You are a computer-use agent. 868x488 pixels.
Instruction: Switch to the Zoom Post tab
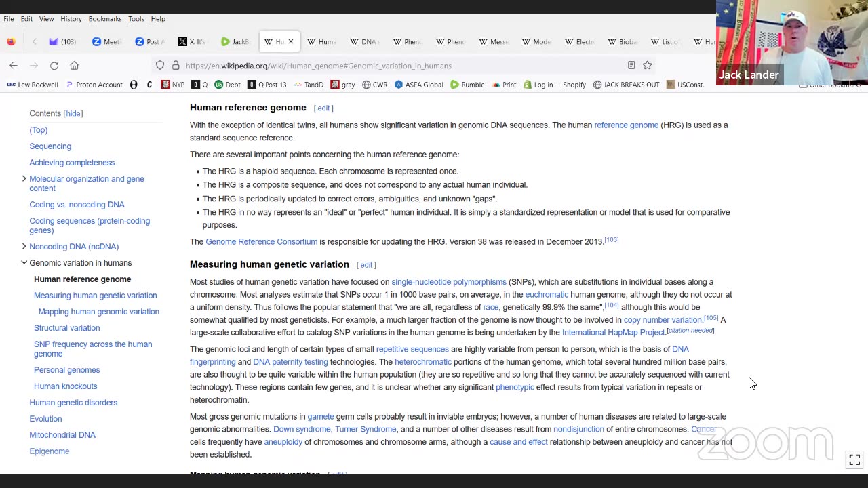(x=150, y=41)
